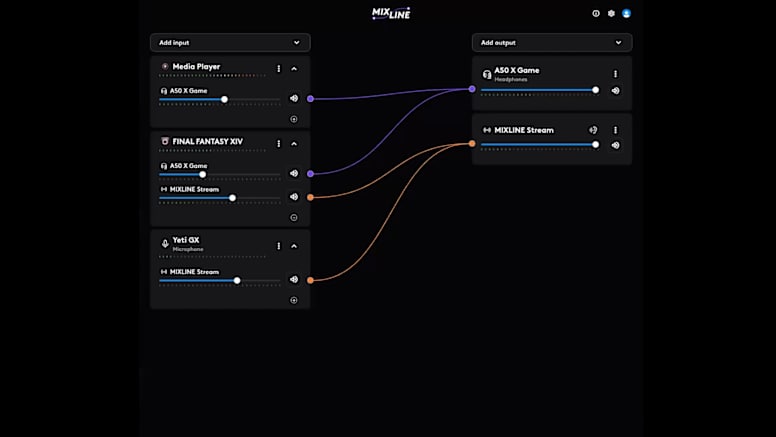Click the circular route button in FINAL FANTASY XIV card

coord(294,217)
